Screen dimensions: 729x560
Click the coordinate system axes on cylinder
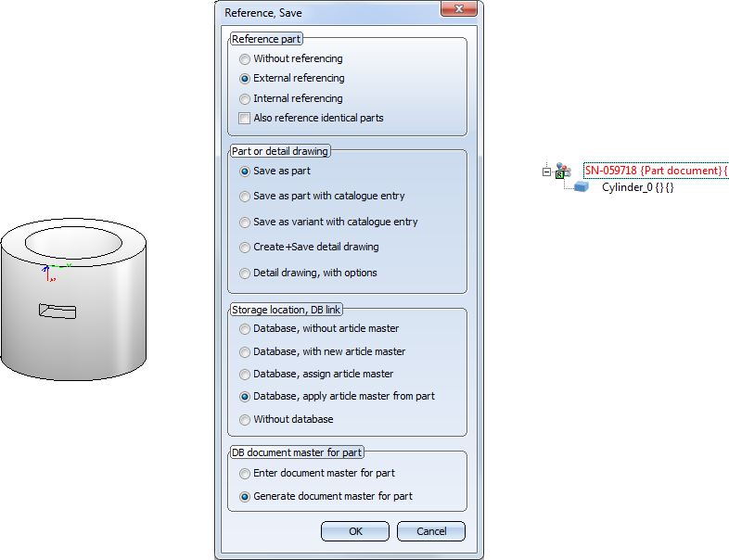point(55,273)
